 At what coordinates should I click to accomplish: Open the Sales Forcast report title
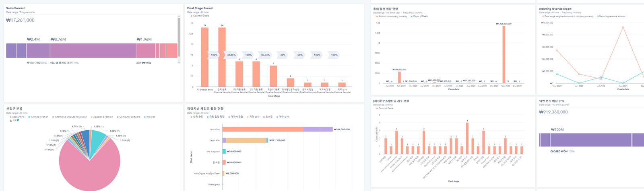[x=16, y=8]
